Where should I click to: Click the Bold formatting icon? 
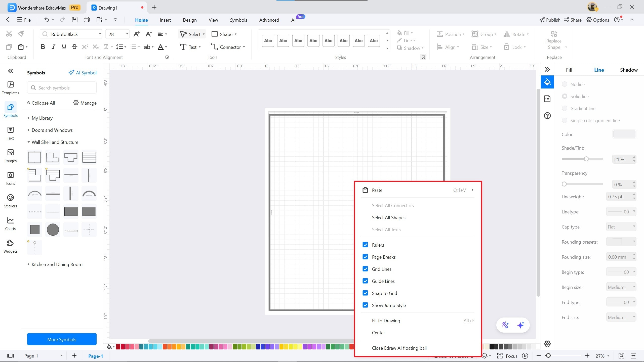pos(43,47)
